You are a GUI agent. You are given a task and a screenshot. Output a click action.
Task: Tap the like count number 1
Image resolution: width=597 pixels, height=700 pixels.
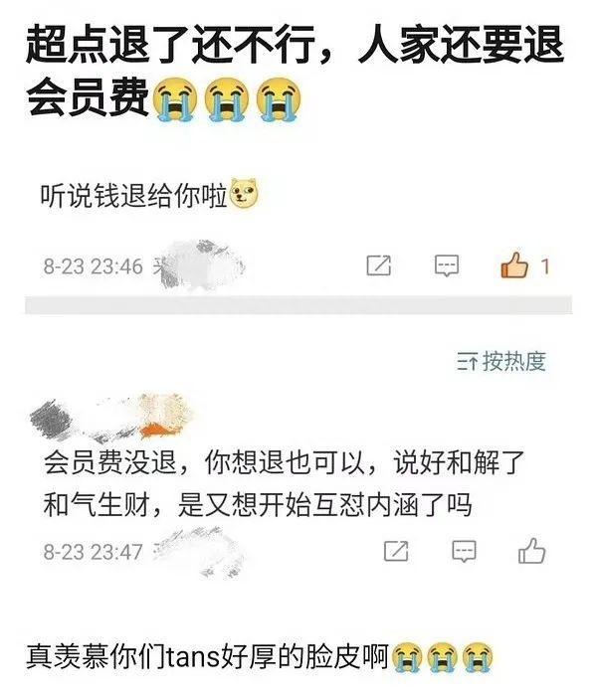click(544, 266)
